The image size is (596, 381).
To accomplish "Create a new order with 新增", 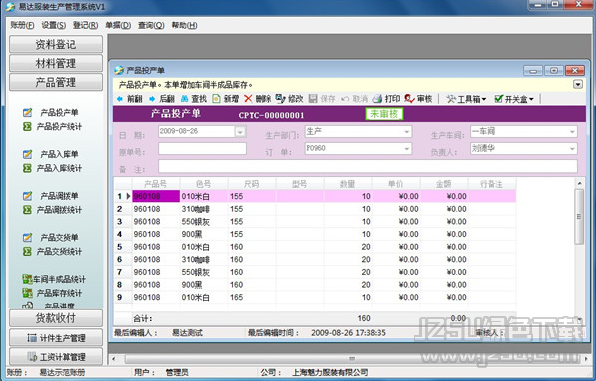I will [x=226, y=99].
